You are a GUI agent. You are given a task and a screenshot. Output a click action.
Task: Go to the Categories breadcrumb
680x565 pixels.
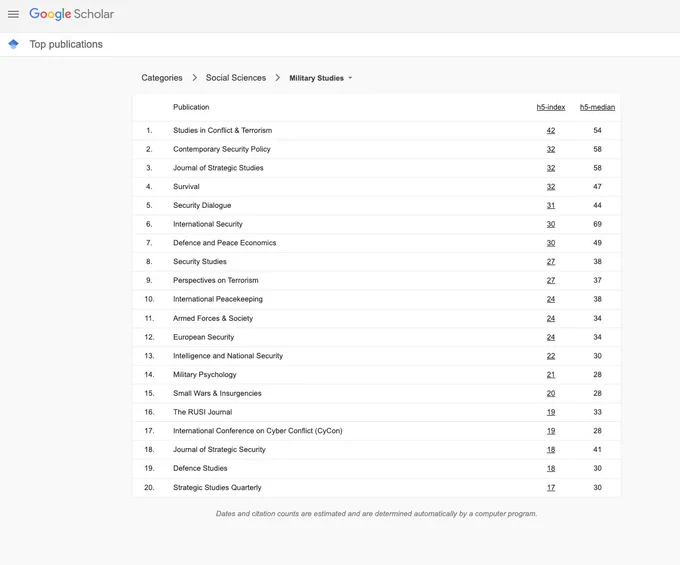(x=162, y=78)
